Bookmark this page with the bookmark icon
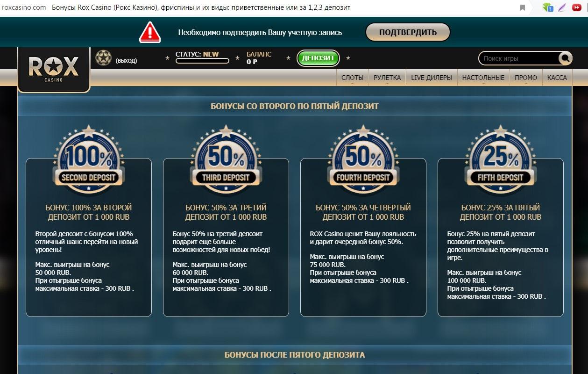Image resolution: width=588 pixels, height=374 pixels. point(523,7)
